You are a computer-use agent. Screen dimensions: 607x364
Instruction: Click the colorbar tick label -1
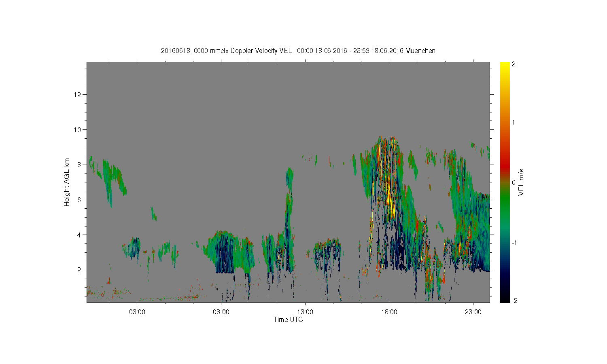[514, 243]
